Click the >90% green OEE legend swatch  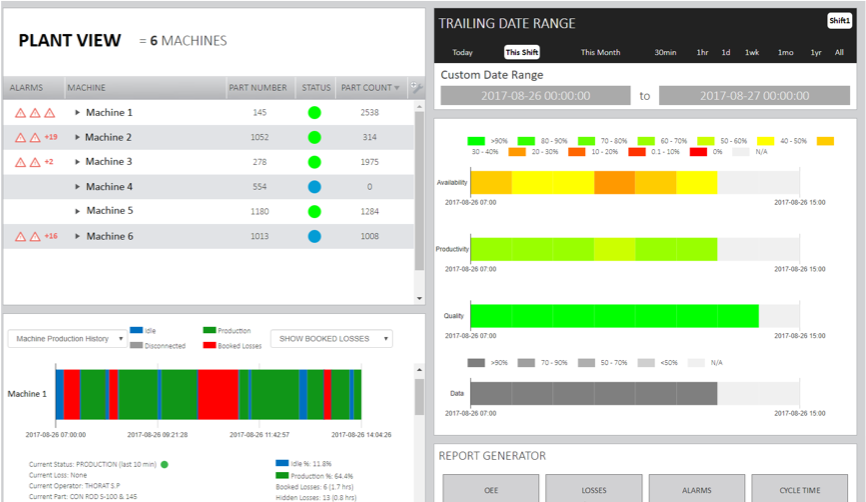pos(476,141)
